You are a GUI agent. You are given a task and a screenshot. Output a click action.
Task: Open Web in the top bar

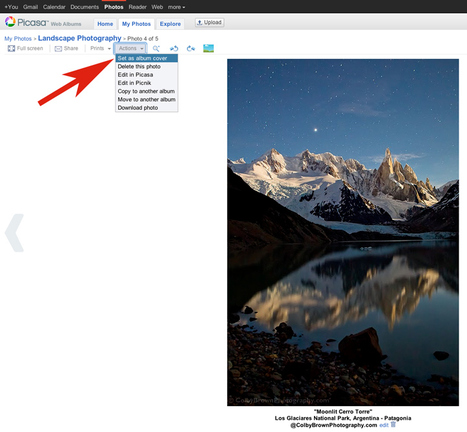157,7
